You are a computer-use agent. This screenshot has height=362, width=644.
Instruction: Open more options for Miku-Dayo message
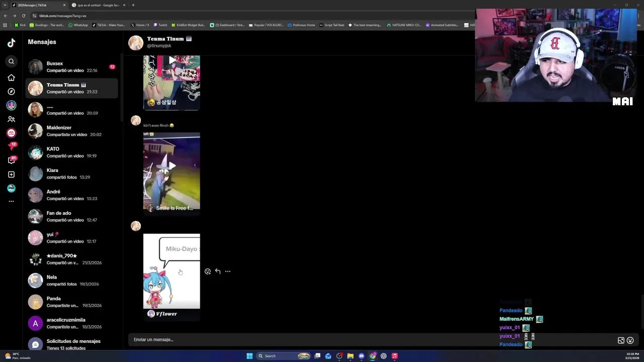tap(228, 271)
